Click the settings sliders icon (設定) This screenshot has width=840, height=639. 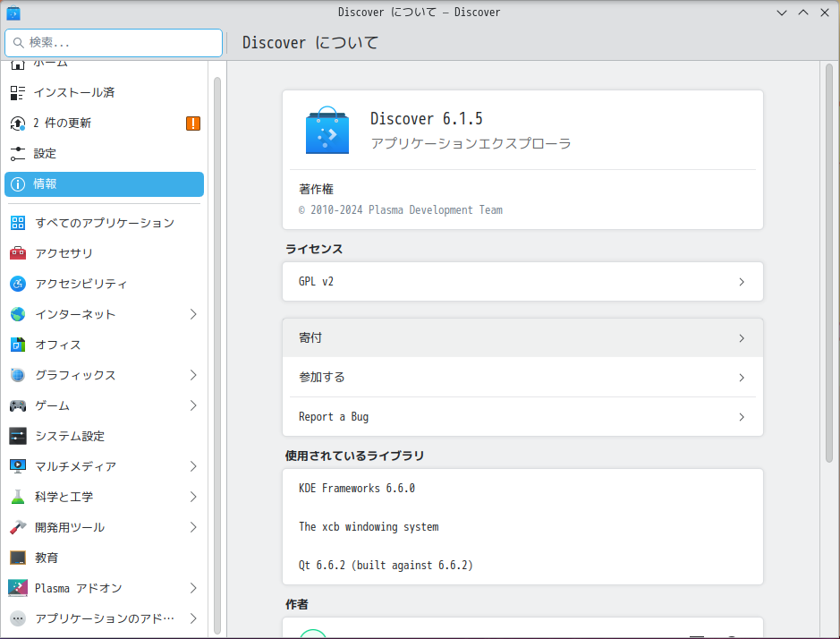(x=18, y=154)
